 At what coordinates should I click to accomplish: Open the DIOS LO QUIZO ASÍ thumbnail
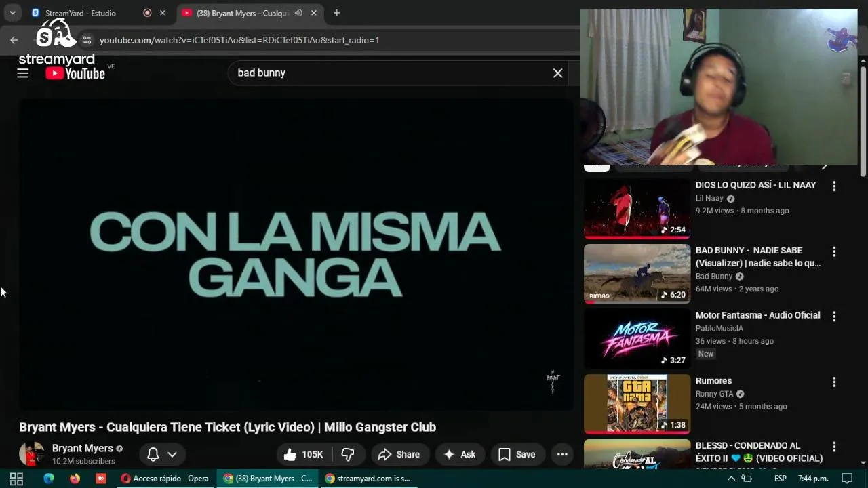tap(637, 209)
